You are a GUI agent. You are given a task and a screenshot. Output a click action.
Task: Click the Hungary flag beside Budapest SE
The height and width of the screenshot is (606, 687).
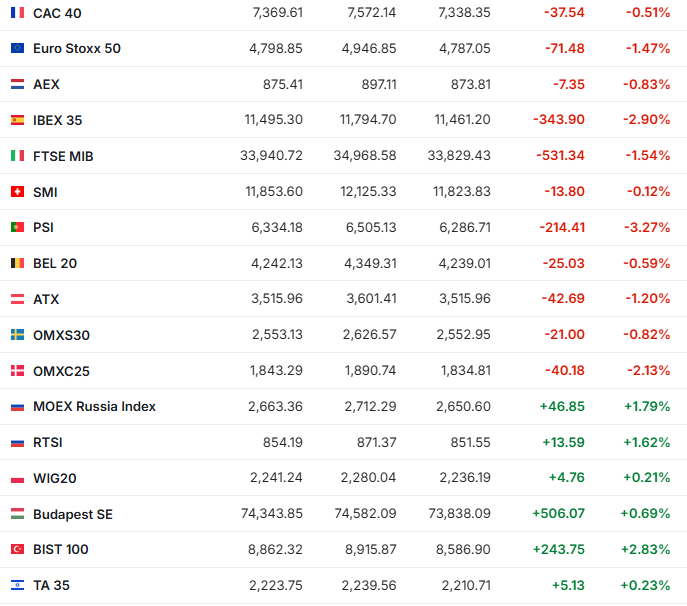point(17,514)
